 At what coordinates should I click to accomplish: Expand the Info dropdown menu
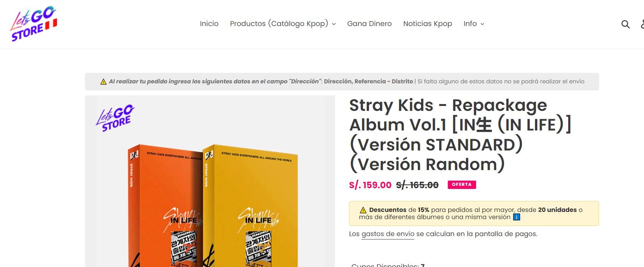click(473, 24)
